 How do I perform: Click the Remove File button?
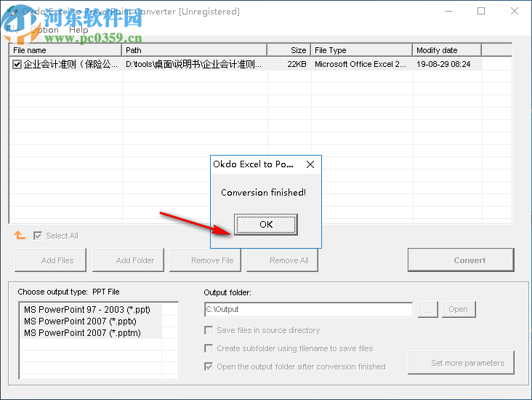tap(205, 260)
